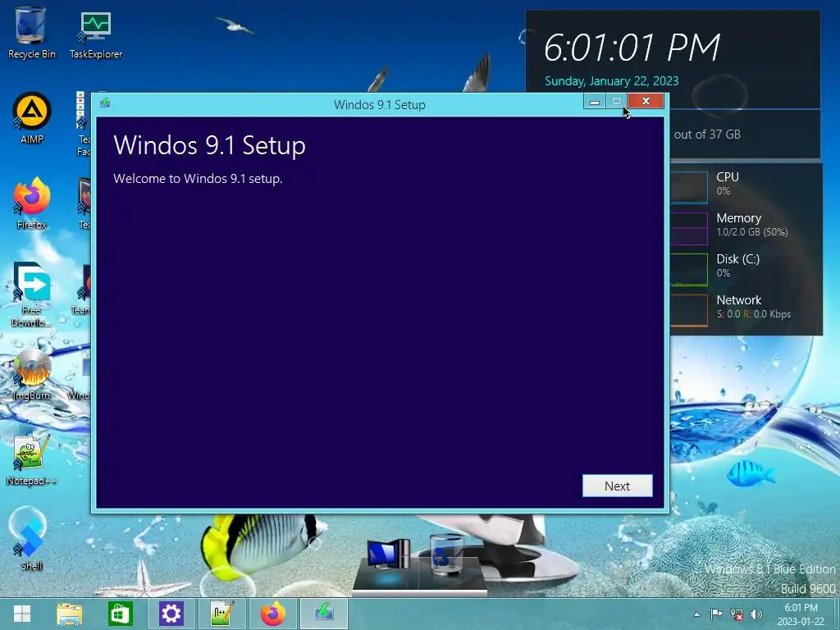
Task: Show hidden tray icons arrow
Action: [696, 614]
